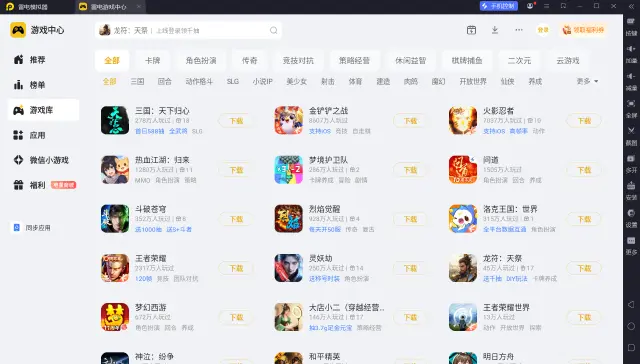Image resolution: width=640 pixels, height=364 pixels.
Task: Select the 传奇 category tab
Action: [x=249, y=60]
